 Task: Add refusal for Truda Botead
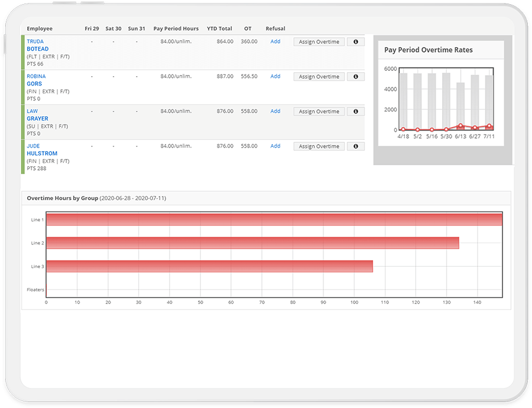(x=275, y=41)
